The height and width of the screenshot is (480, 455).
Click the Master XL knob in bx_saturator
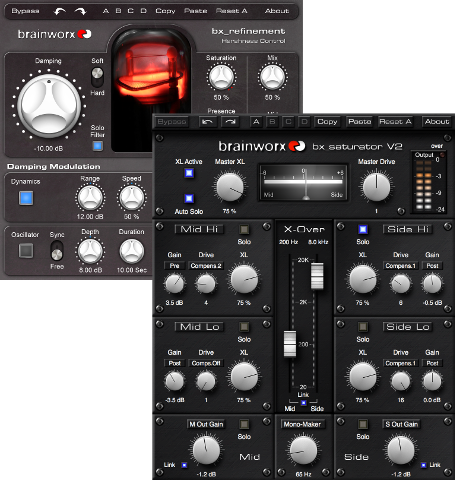(x=230, y=187)
